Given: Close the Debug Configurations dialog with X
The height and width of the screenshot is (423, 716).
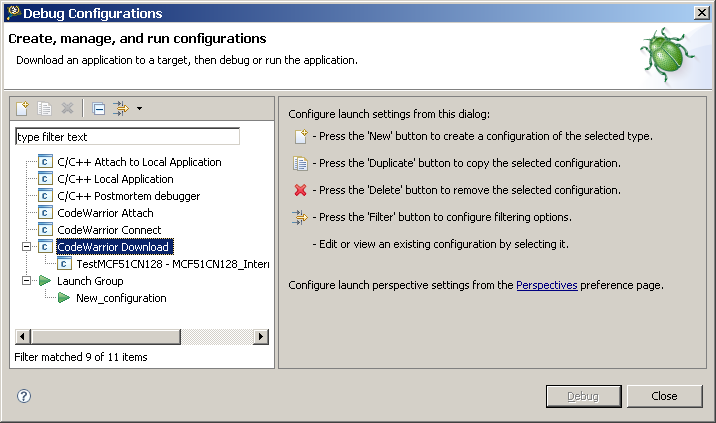Looking at the screenshot, I should coord(701,13).
